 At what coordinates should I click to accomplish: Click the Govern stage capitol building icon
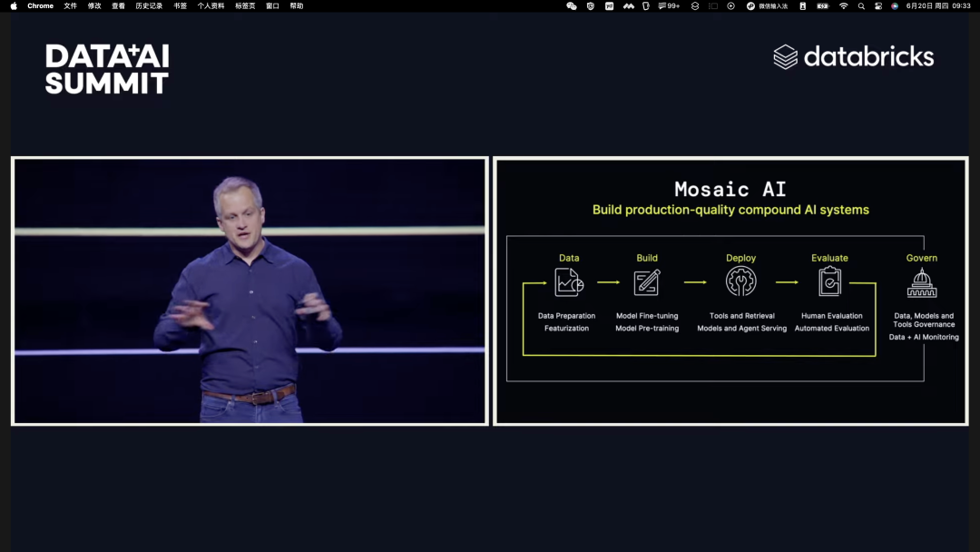point(922,282)
